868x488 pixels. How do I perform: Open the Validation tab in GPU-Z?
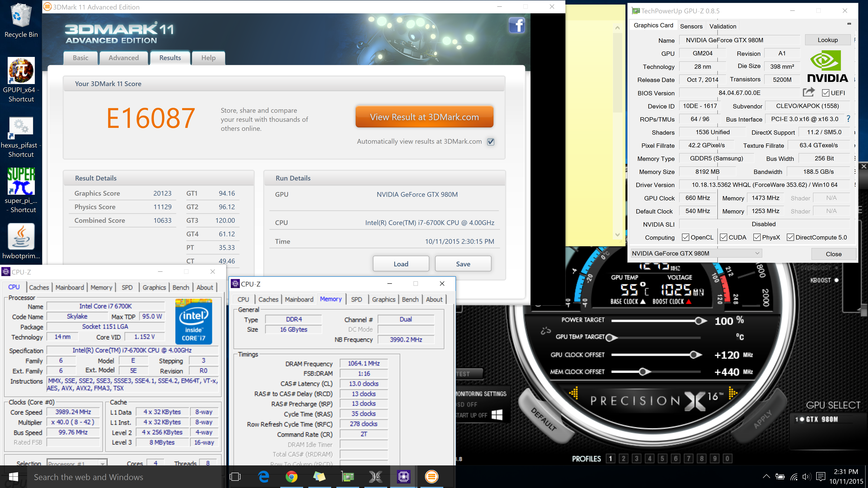(x=723, y=26)
